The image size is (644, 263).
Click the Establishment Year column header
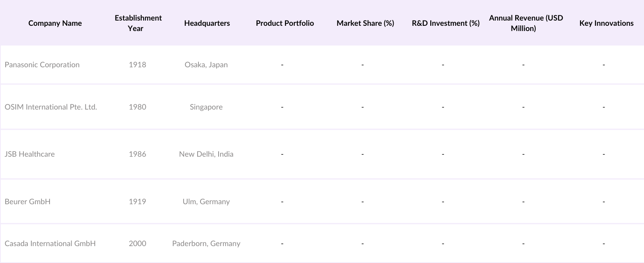point(138,23)
